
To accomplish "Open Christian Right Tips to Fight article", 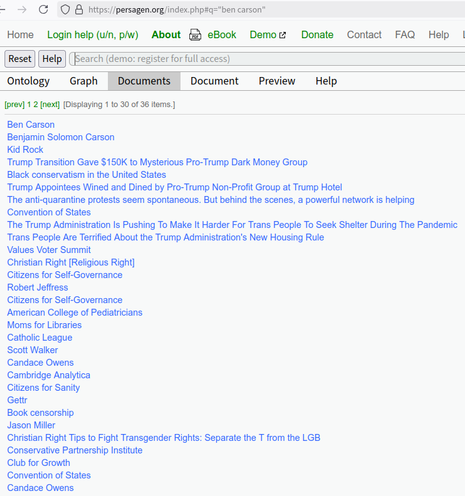I will pyautogui.click(x=164, y=438).
